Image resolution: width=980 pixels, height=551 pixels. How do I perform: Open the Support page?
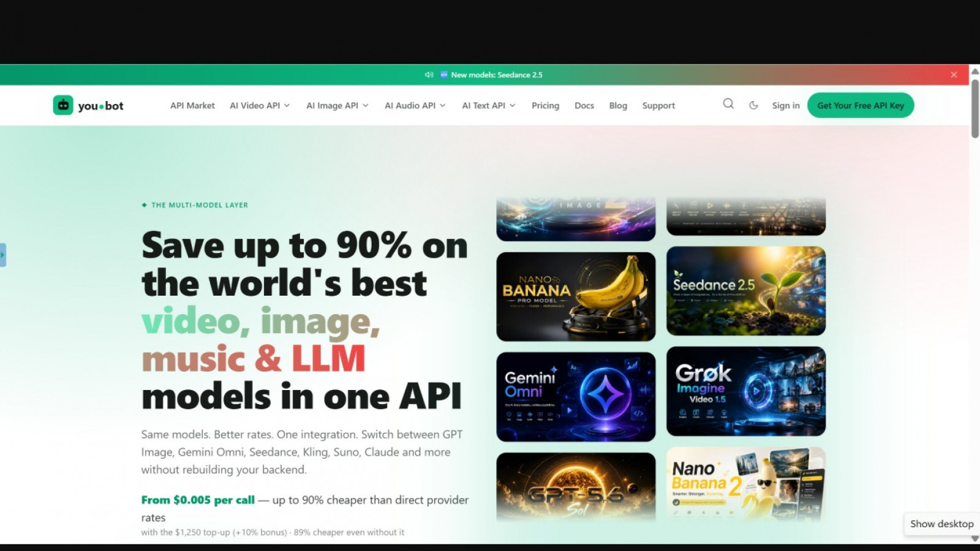pos(658,105)
